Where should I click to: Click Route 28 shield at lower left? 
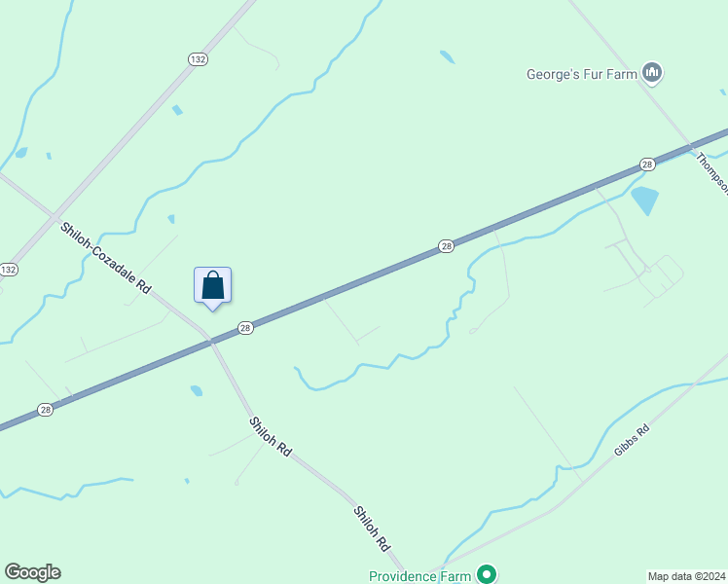click(45, 410)
